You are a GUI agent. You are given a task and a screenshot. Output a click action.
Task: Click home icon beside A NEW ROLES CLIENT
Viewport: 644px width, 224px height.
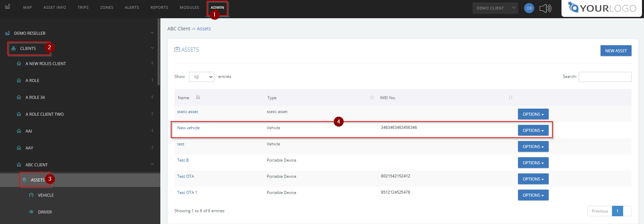tap(19, 63)
